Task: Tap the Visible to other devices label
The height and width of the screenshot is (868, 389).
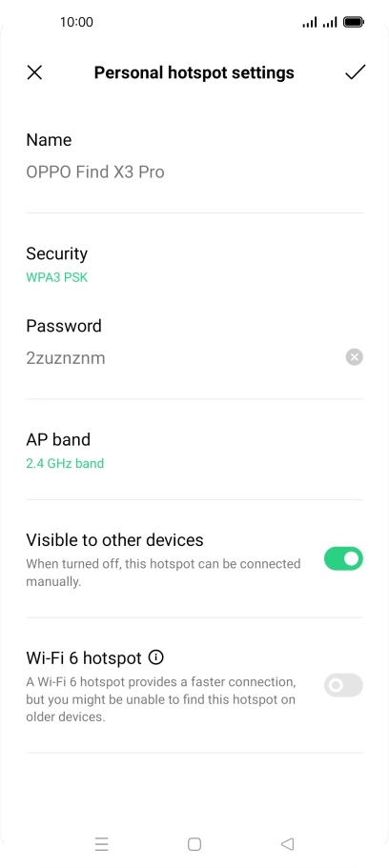Action: tap(114, 539)
